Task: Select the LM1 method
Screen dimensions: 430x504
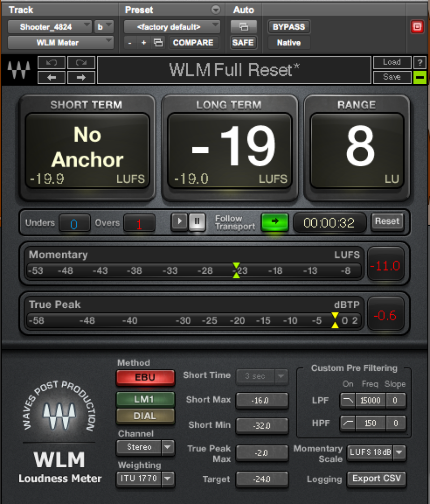Action: 145,399
